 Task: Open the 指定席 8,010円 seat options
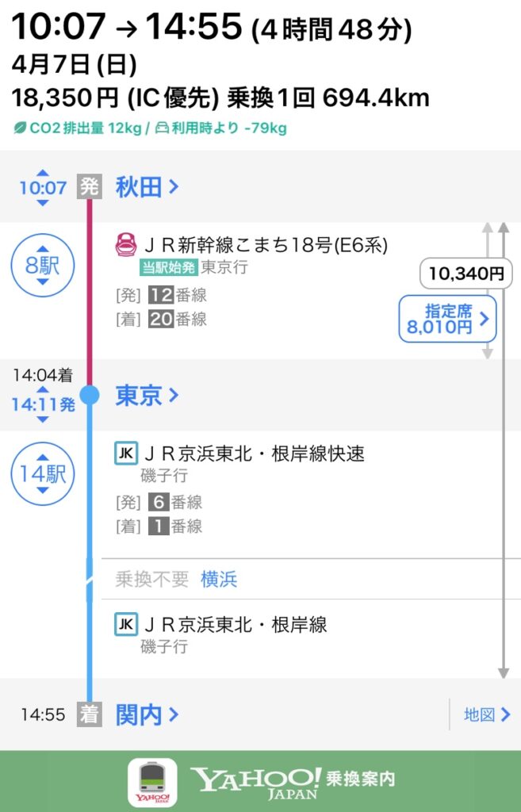click(447, 318)
